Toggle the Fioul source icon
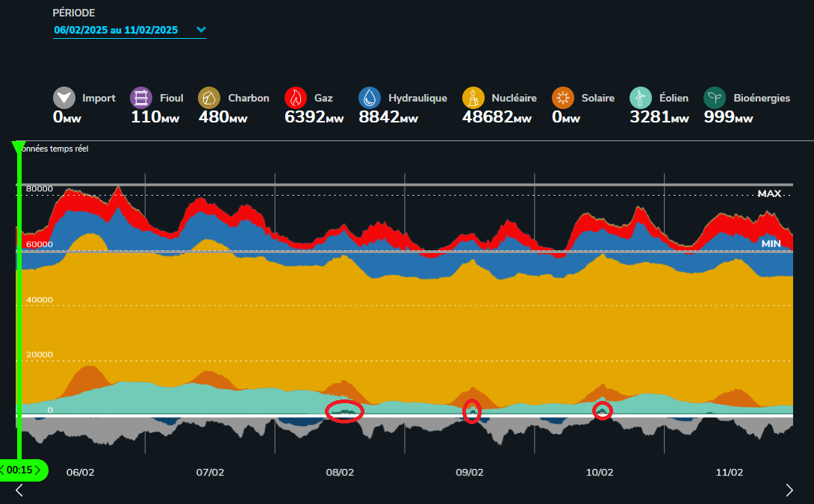Screen dimensions: 814x504 [140, 98]
